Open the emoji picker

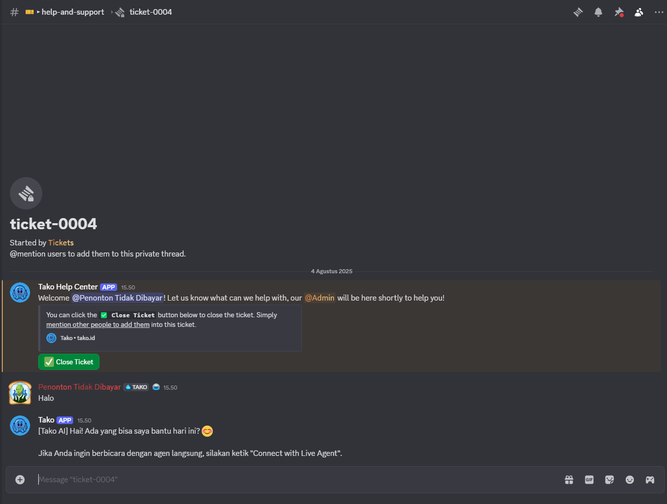point(630,480)
